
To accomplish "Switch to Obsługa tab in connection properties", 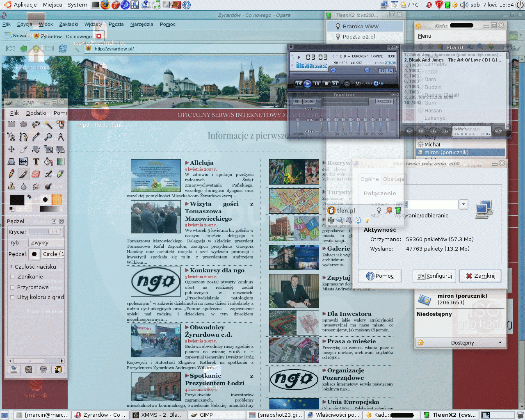I will 393,179.
